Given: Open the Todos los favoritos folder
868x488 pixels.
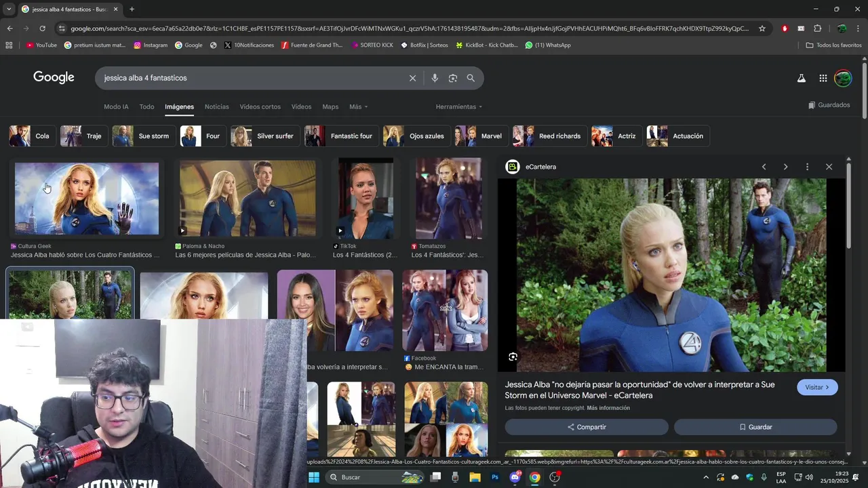Looking at the screenshot, I should pos(833,45).
